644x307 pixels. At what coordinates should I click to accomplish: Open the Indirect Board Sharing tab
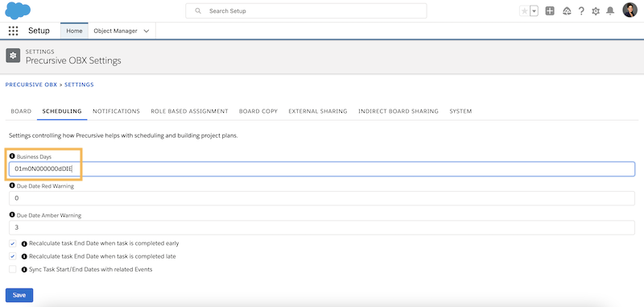click(398, 111)
